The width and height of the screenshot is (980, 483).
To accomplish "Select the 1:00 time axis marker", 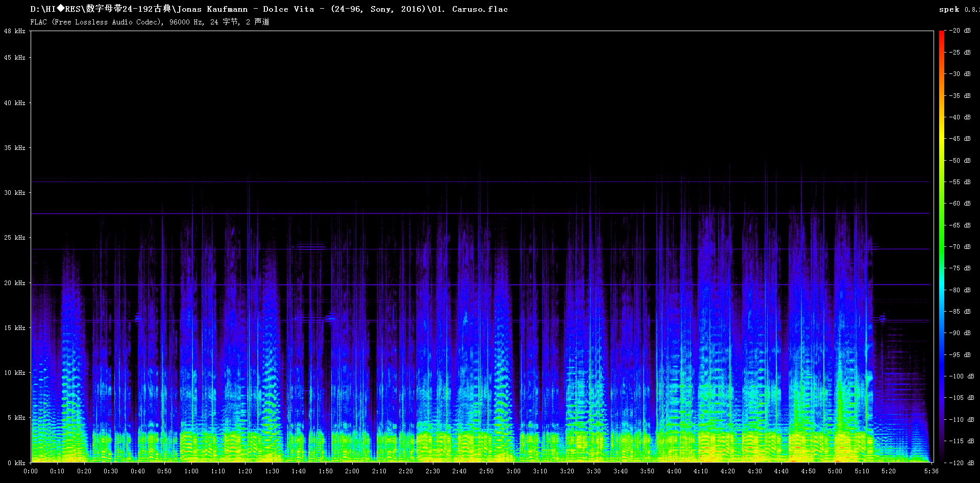I will click(191, 471).
